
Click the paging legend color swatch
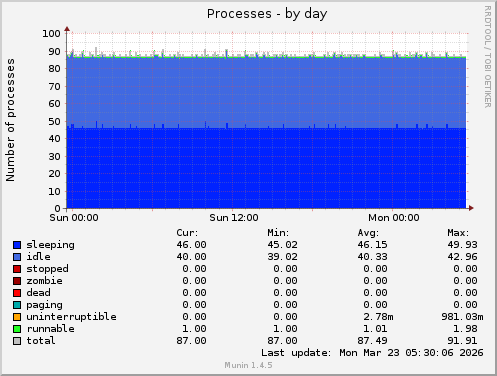(x=17, y=305)
